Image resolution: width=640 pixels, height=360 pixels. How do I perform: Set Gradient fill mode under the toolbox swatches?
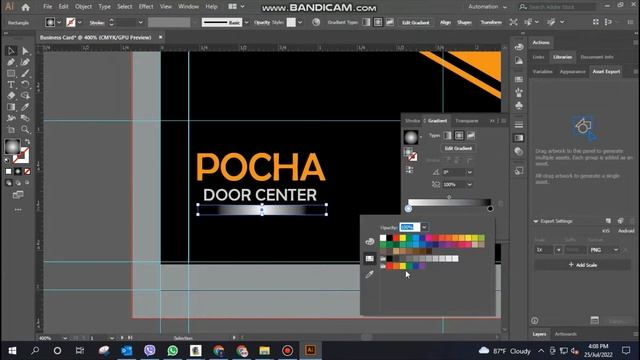tap(18, 171)
